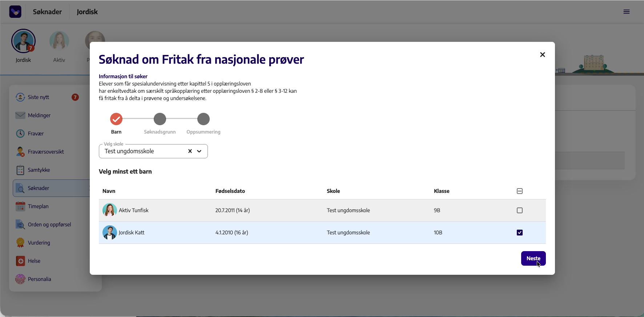Screen dimensions: 644x317
Task: Open Samtykke clipboard icon
Action: coord(20,170)
